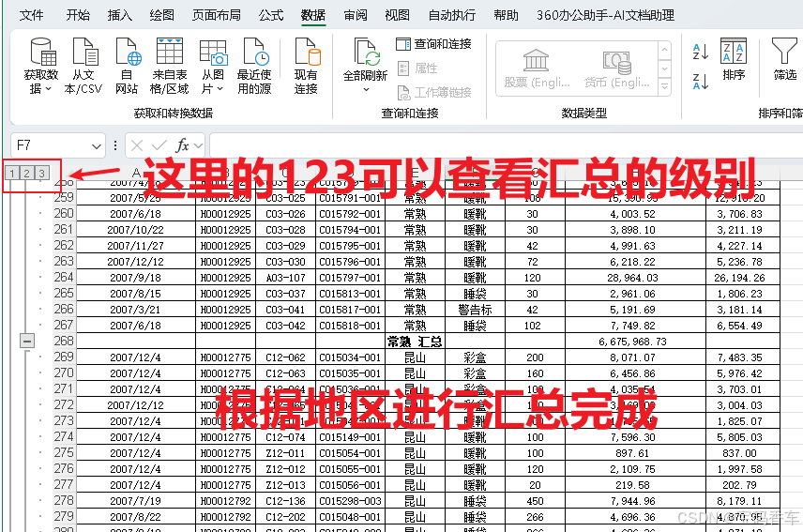Expand the formula bar fx dropdown arrow
This screenshot has height=532, width=803.
[198, 146]
